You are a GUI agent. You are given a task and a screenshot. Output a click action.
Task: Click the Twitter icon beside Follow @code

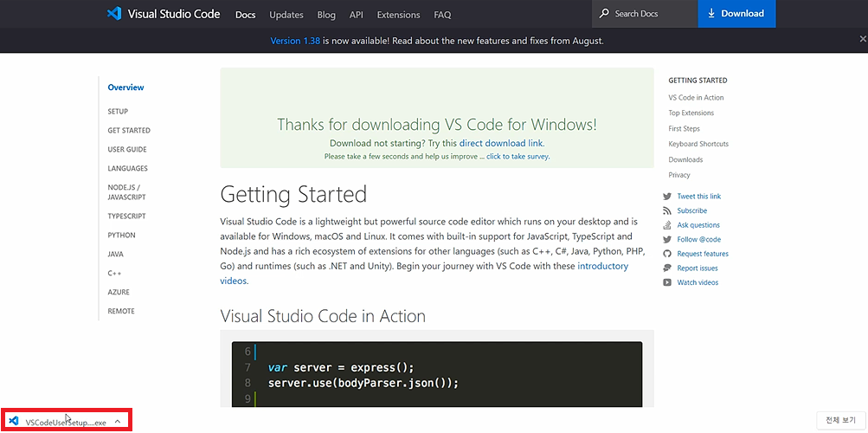667,240
